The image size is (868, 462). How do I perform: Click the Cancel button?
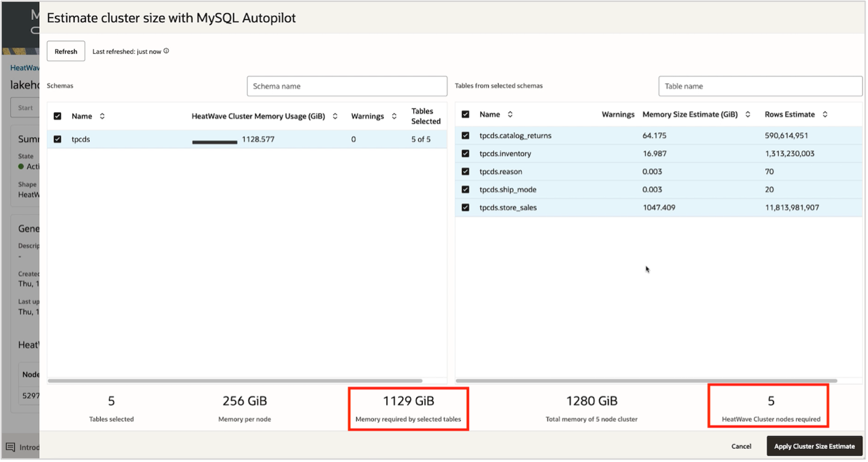coord(741,446)
